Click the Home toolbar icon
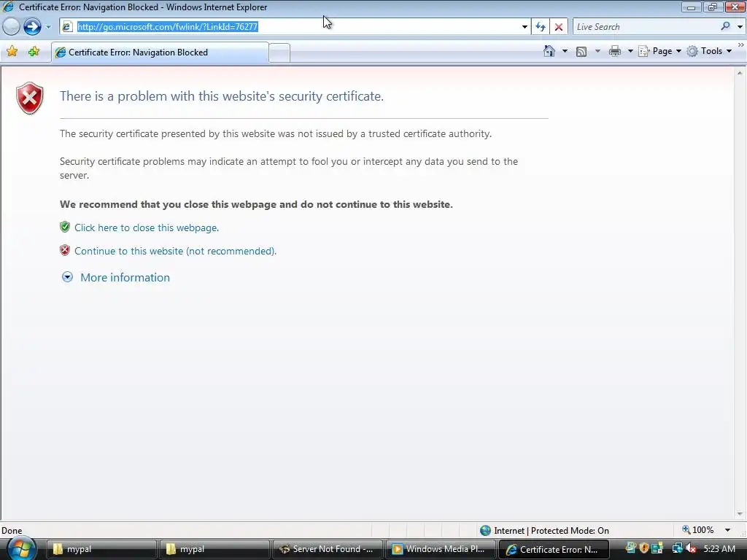Screen dimensions: 747x560 [x=549, y=51]
